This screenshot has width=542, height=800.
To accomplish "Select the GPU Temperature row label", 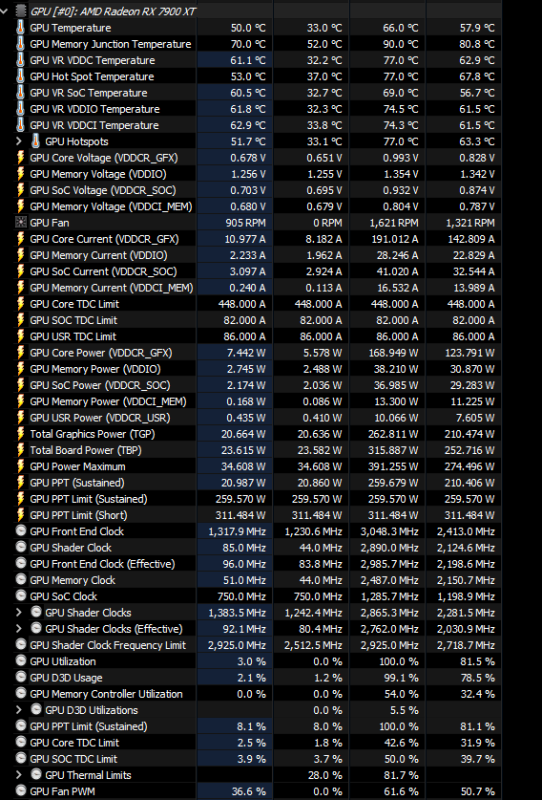I will tap(70, 28).
